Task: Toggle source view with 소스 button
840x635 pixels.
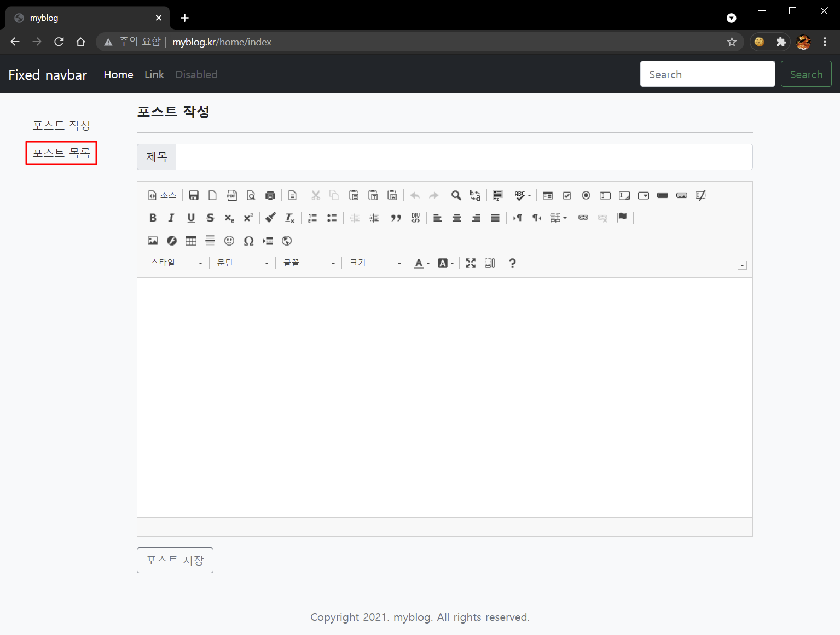Action: [162, 195]
